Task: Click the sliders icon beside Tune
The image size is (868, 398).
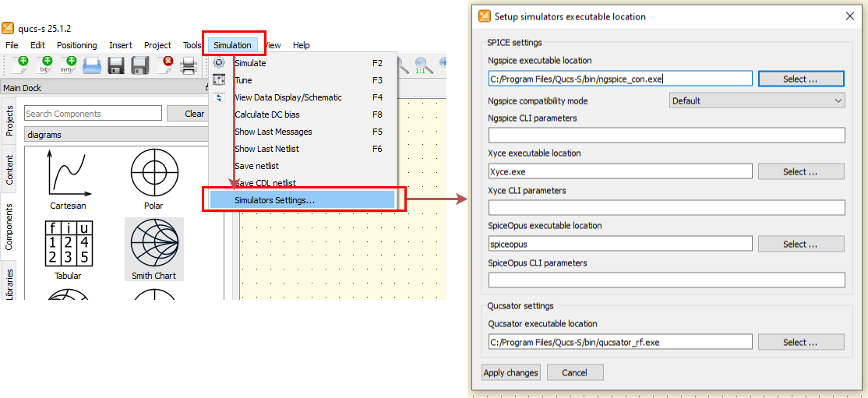Action: 219,79
